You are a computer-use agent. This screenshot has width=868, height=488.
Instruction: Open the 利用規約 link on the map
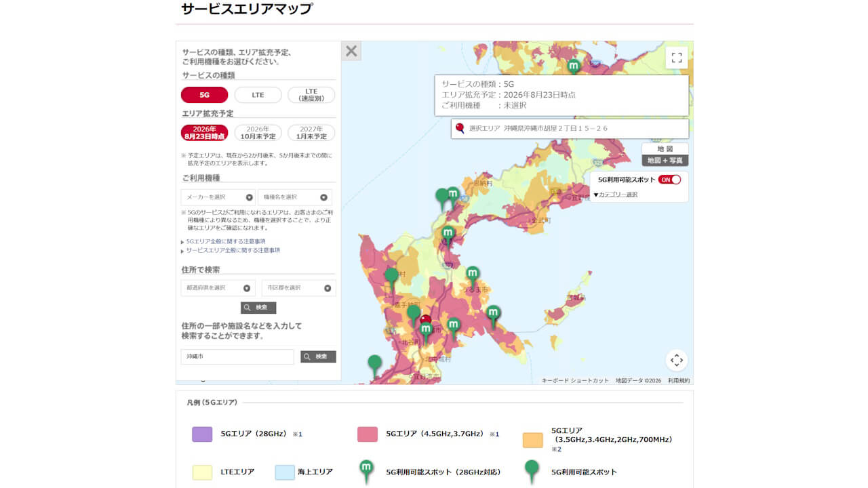679,381
